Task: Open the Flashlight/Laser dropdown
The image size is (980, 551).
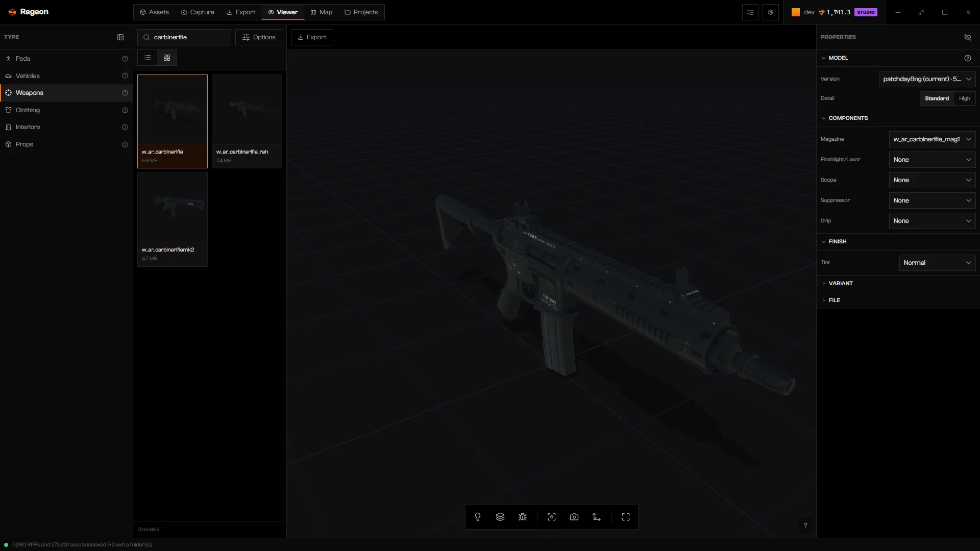Action: tap(932, 160)
